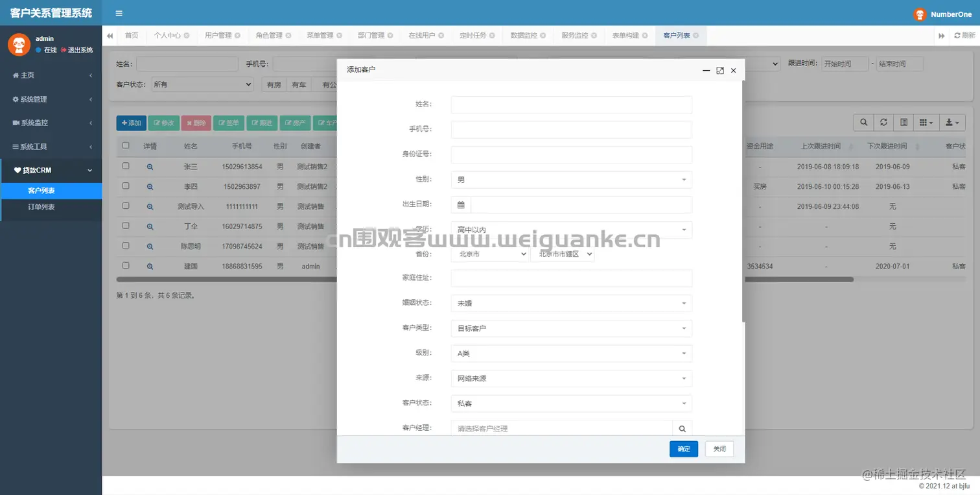Expand the 系统监控 sidebar menu
This screenshot has width=980, height=495.
[x=51, y=123]
